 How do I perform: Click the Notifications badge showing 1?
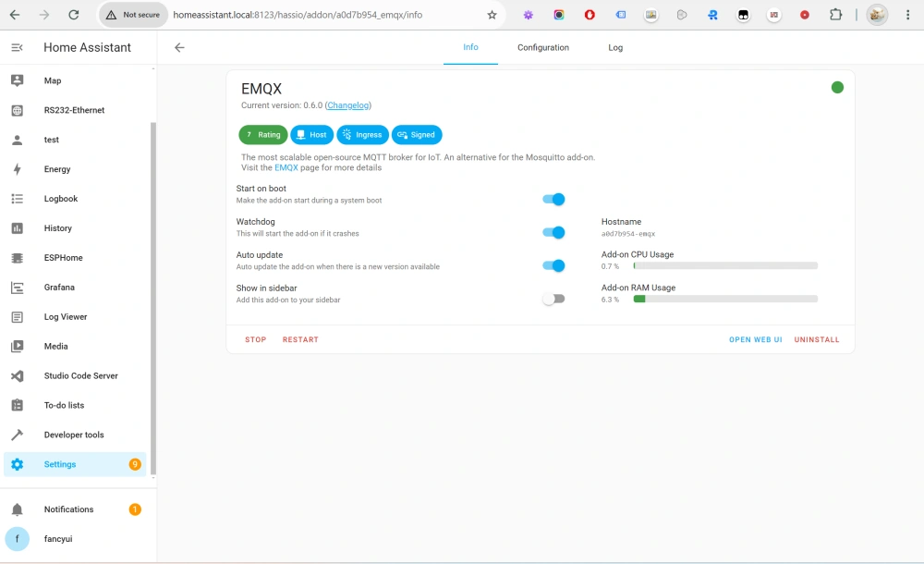tap(135, 509)
